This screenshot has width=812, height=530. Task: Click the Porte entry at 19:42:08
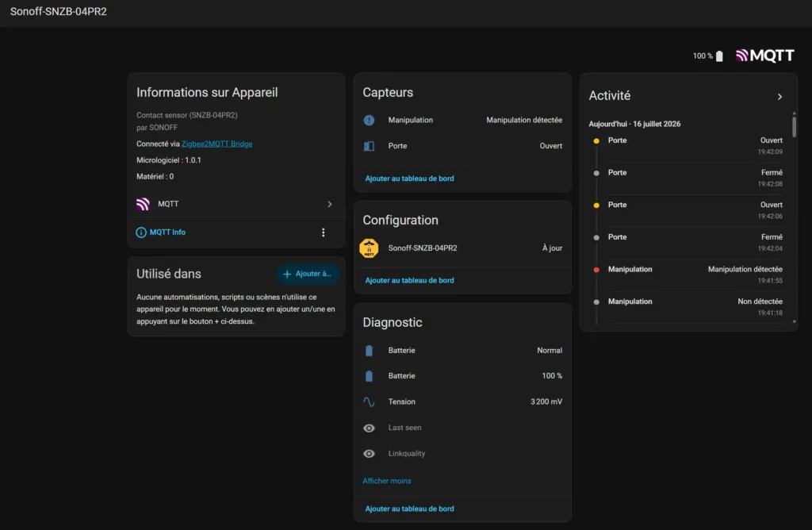coord(688,179)
